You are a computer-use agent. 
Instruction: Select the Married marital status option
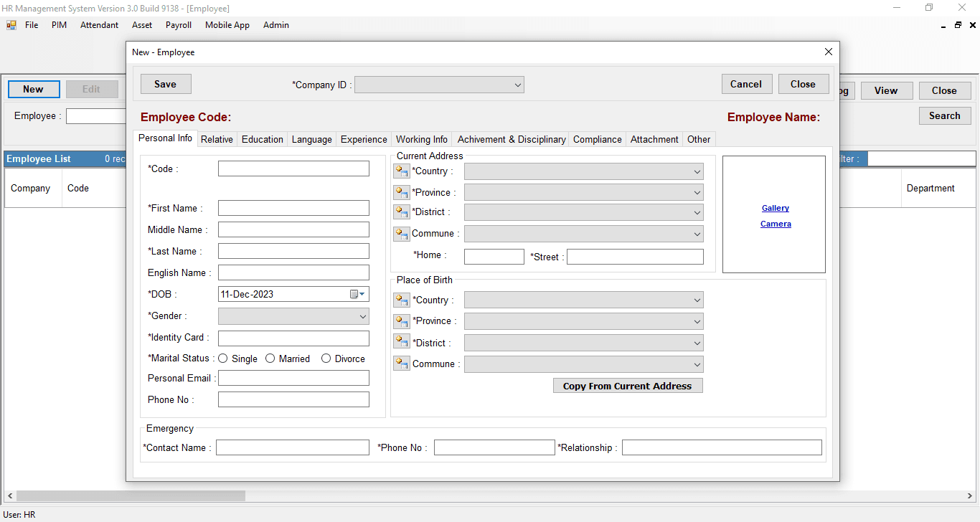[270, 359]
